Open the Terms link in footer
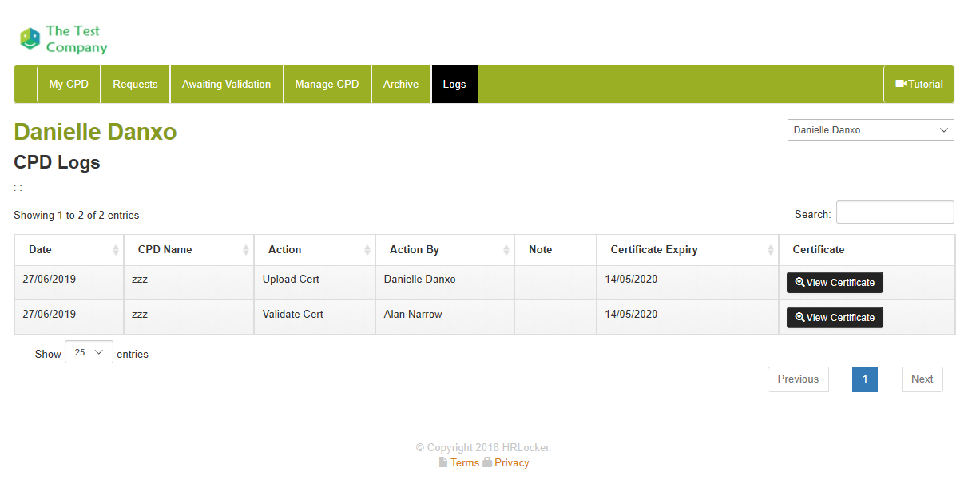 464,463
